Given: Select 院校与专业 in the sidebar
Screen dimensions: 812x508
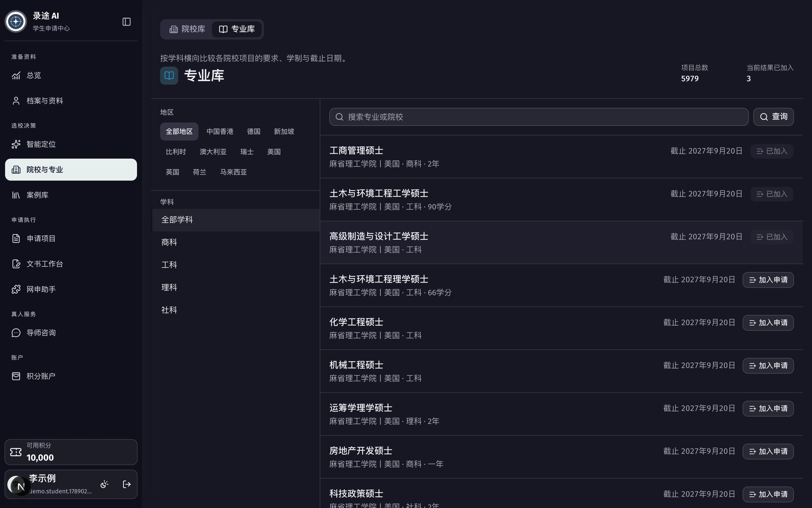Looking at the screenshot, I should click(x=71, y=170).
